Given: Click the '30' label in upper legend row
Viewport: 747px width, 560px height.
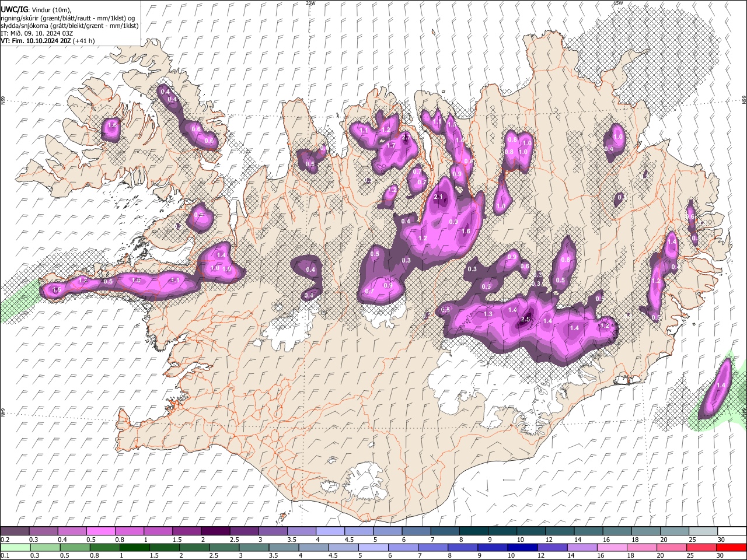Looking at the screenshot, I should [721, 540].
